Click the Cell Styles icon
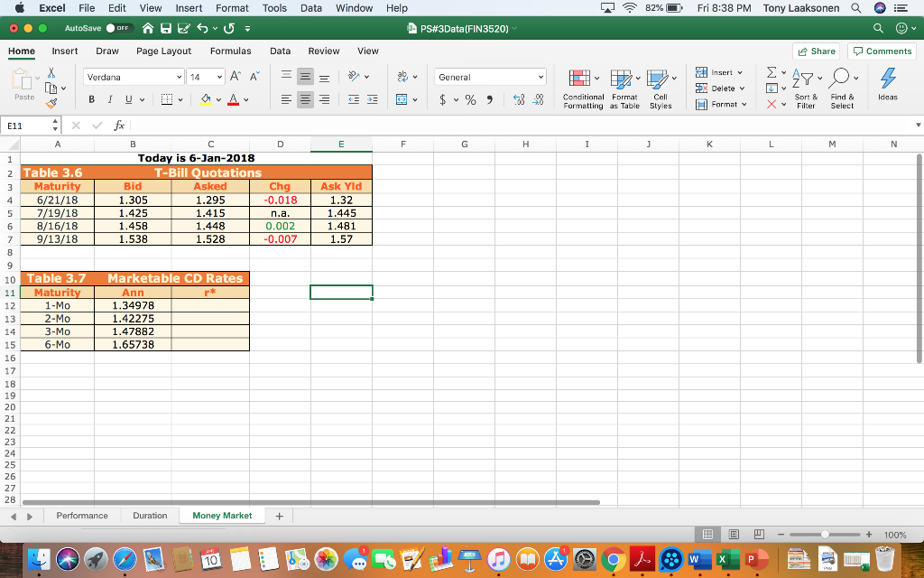924x578 pixels. pos(661,88)
